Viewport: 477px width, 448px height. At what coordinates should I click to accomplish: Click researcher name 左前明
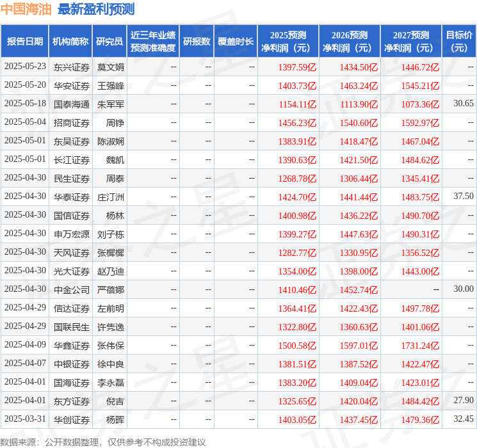(x=110, y=308)
